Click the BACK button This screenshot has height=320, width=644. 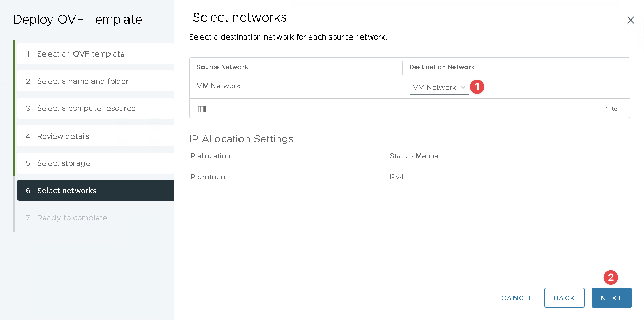tap(564, 298)
